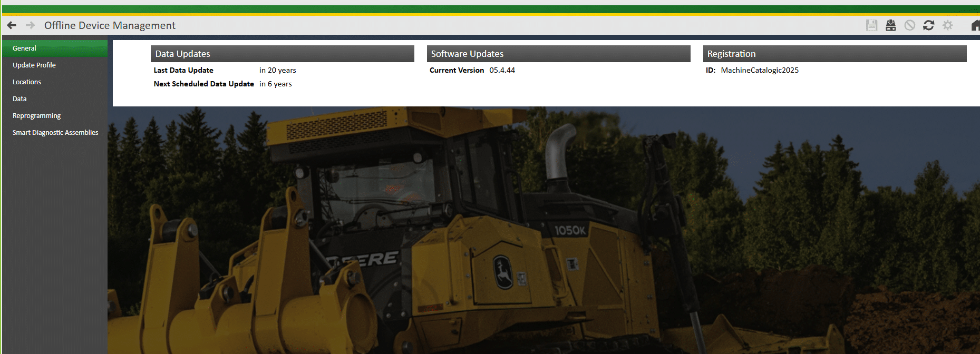The height and width of the screenshot is (354, 980).
Task: Click the 'Last Data Update' label
Action: coord(183,70)
